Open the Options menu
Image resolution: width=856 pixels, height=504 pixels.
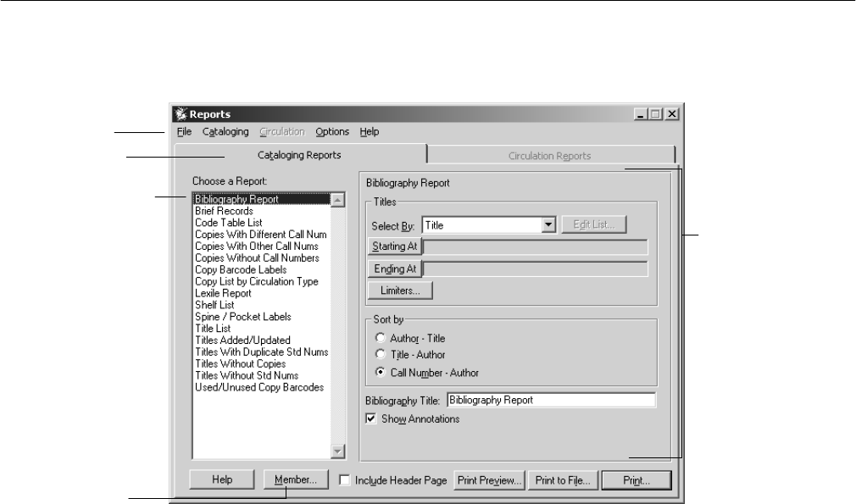(332, 131)
